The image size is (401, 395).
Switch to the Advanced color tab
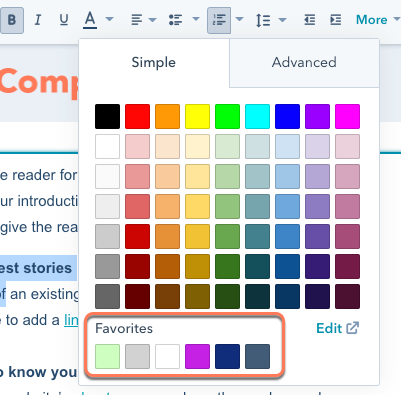pyautogui.click(x=304, y=63)
